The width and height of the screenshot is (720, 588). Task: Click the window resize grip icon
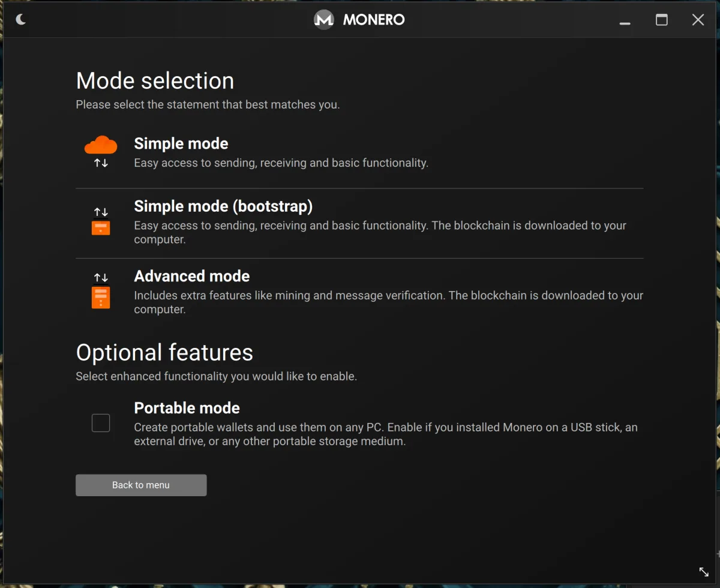[x=704, y=572]
